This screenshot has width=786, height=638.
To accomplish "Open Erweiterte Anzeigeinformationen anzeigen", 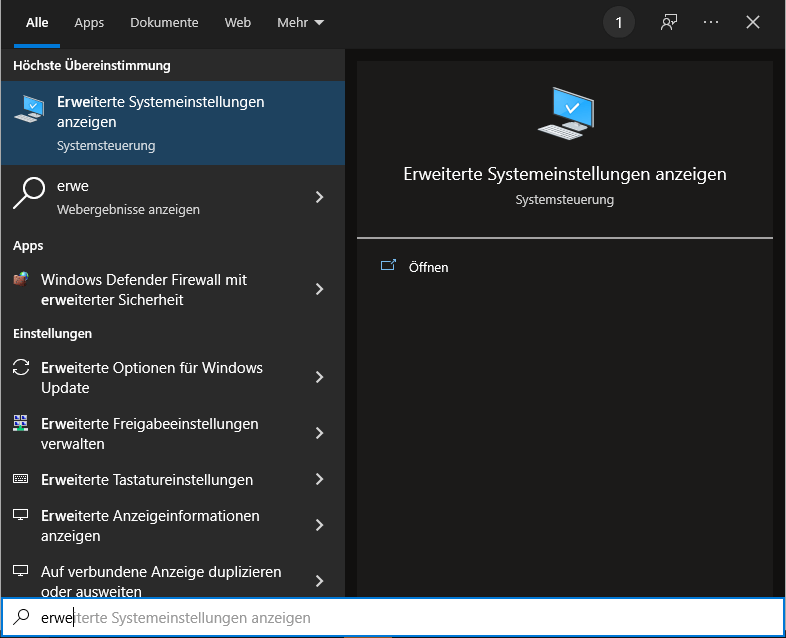I will [173, 525].
